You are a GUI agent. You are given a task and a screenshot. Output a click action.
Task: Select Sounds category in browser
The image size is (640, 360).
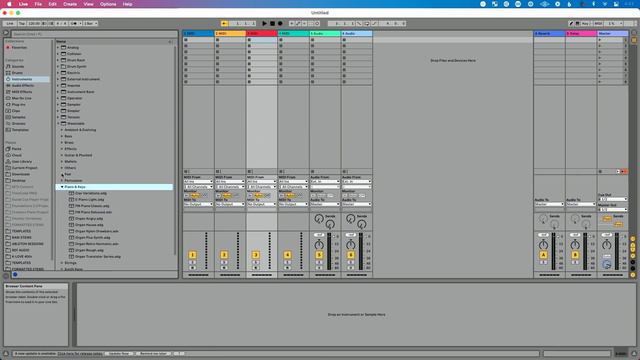coord(18,67)
